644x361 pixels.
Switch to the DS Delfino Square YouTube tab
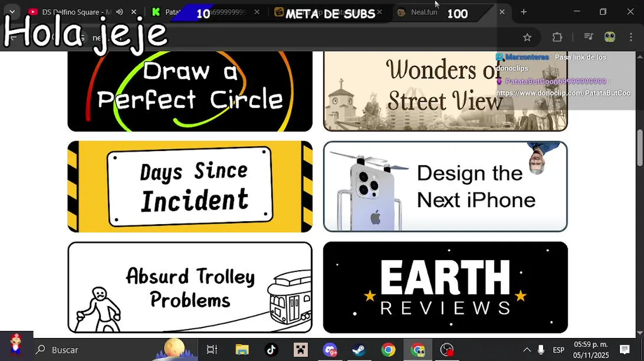point(70,12)
